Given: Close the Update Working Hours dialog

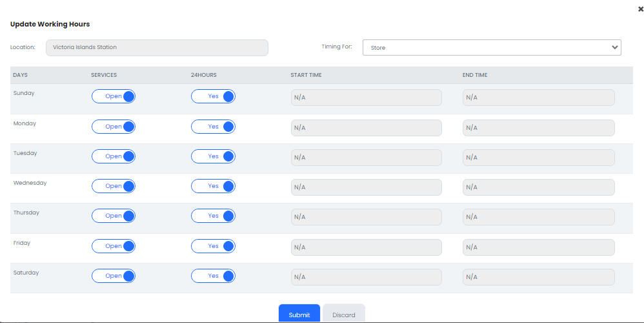Looking at the screenshot, I should 640,8.
